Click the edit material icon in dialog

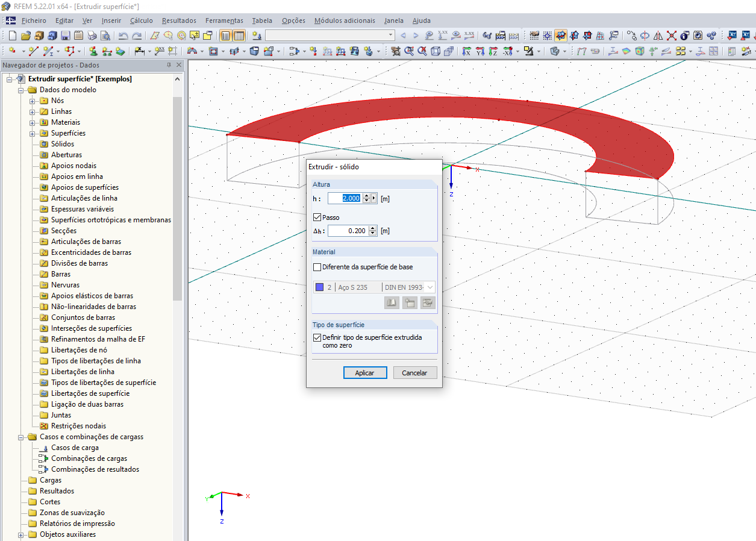(428, 302)
